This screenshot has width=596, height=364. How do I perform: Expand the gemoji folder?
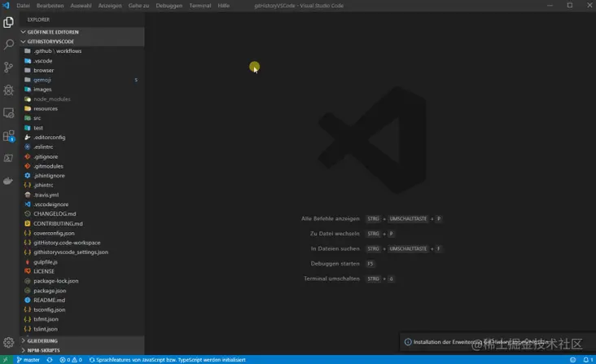[82, 80]
